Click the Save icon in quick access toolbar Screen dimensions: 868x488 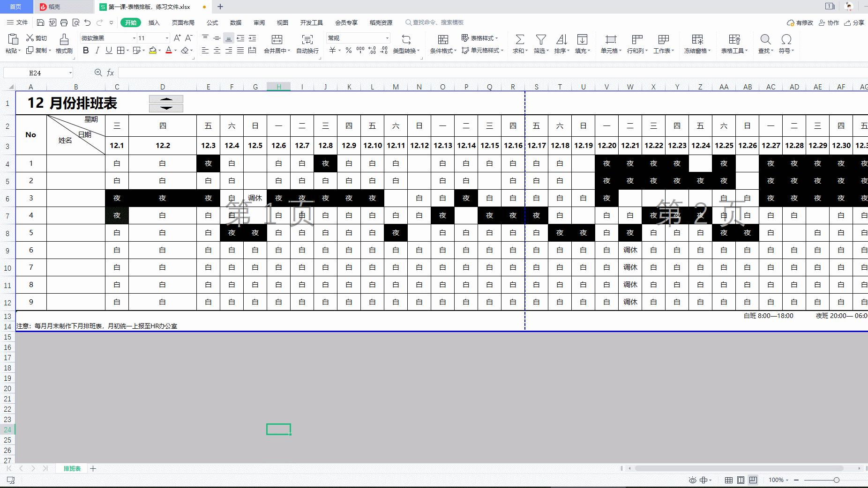(x=40, y=22)
